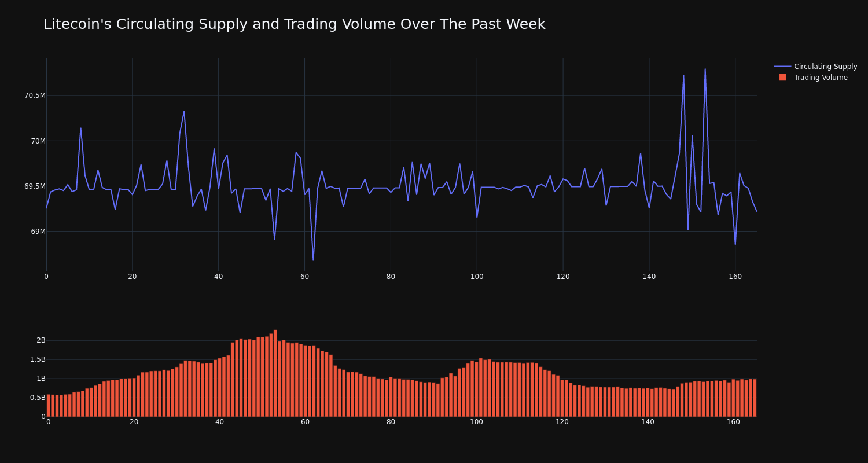The image size is (868, 463).
Task: Click the 0.5B volume axis label
Action: coord(38,398)
